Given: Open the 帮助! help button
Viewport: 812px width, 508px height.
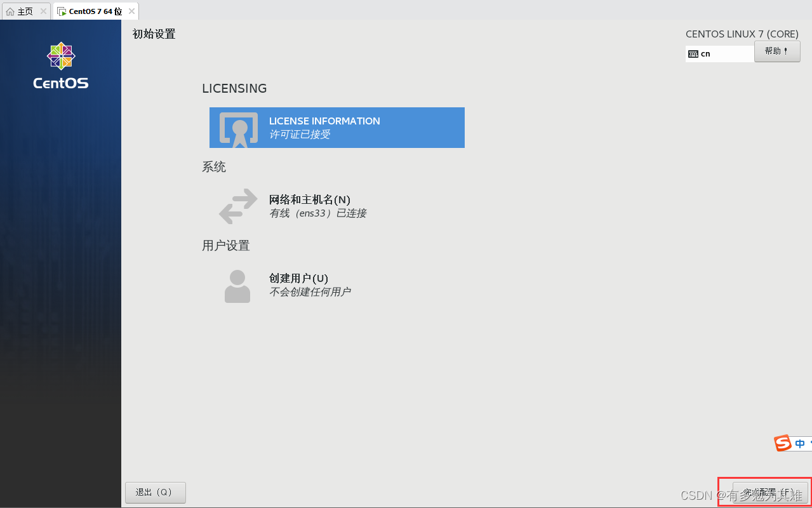Looking at the screenshot, I should click(x=777, y=51).
